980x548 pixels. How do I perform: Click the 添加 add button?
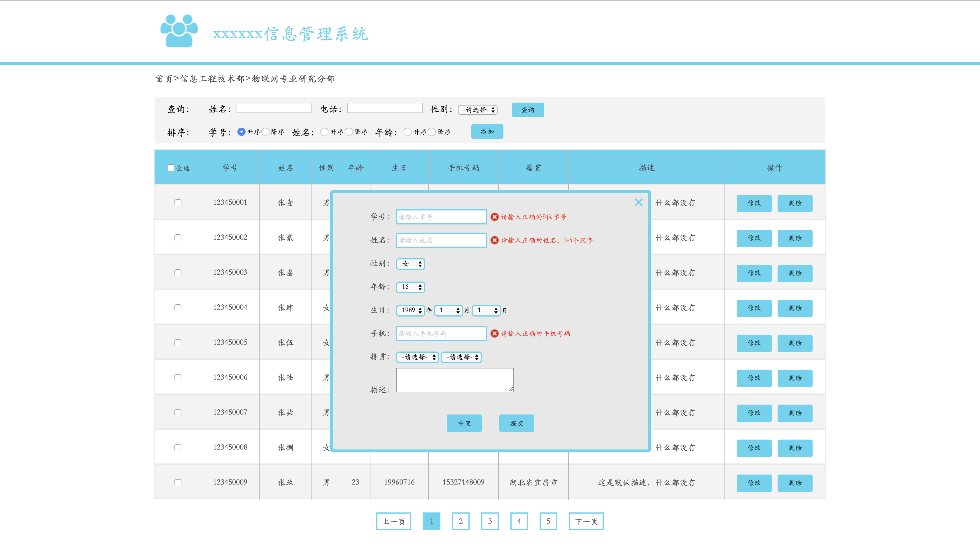pyautogui.click(x=487, y=131)
